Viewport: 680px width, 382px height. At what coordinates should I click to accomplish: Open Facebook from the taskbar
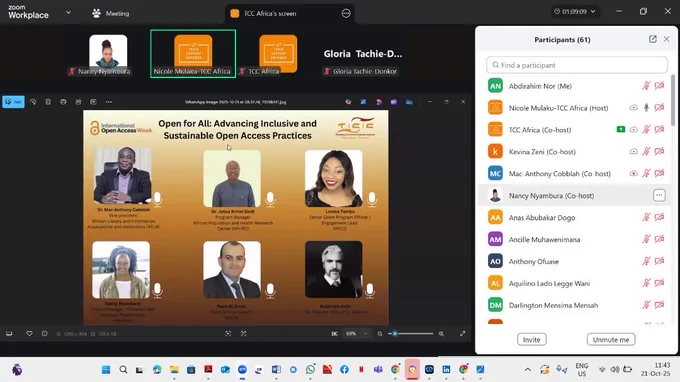click(344, 369)
